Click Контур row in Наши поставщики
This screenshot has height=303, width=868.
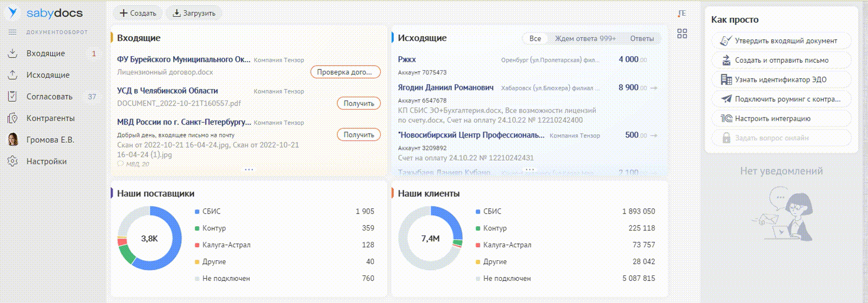click(285, 228)
